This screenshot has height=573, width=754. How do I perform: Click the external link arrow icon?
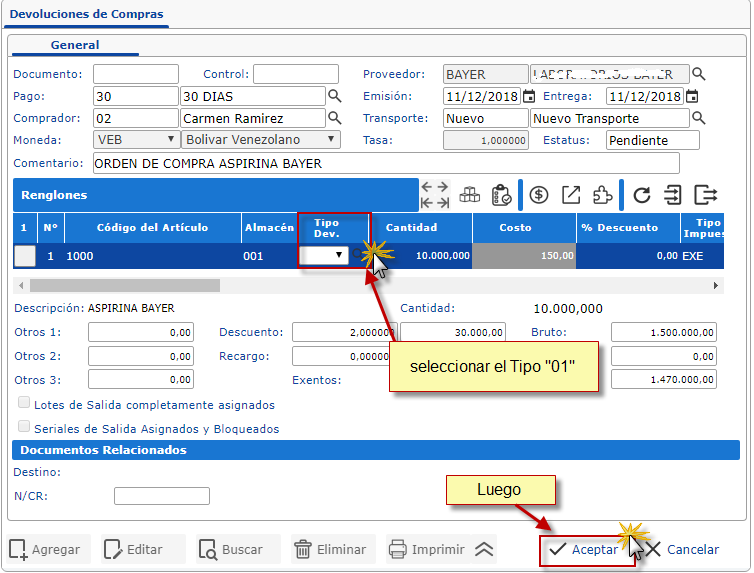point(571,195)
